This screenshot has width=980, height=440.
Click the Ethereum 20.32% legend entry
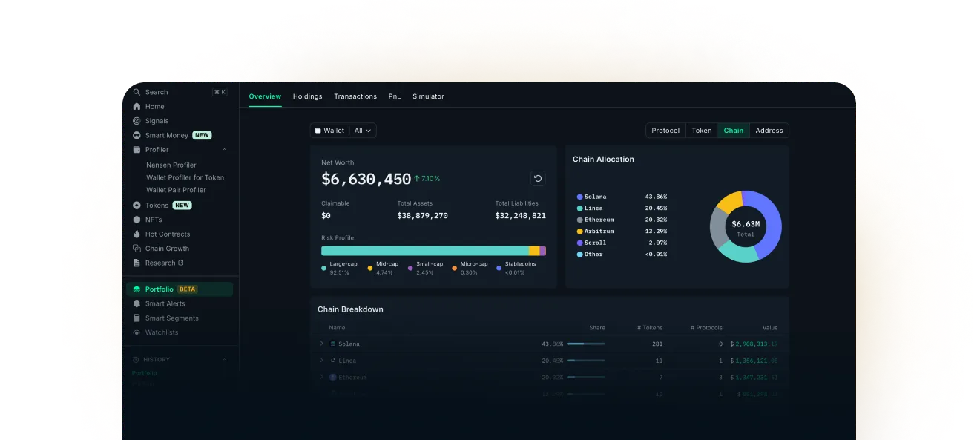(x=622, y=220)
